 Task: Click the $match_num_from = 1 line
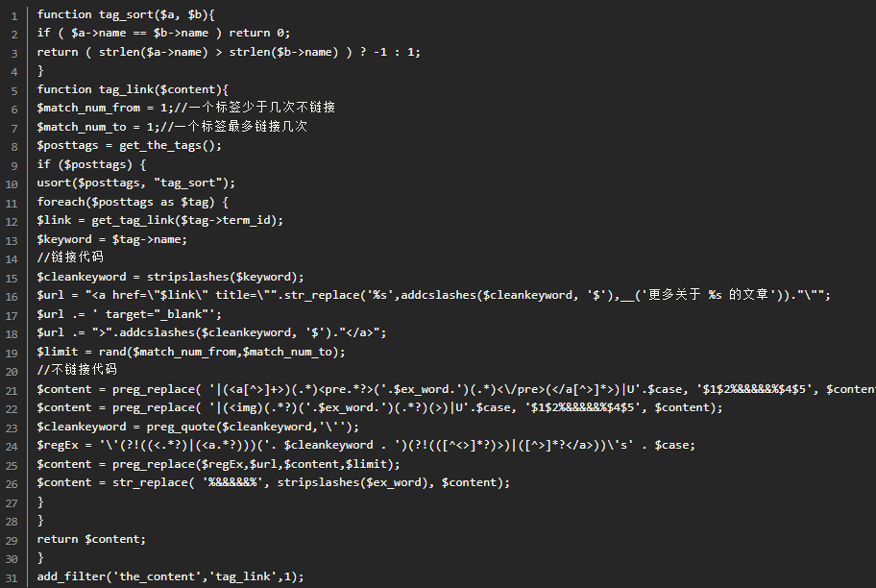[185, 108]
